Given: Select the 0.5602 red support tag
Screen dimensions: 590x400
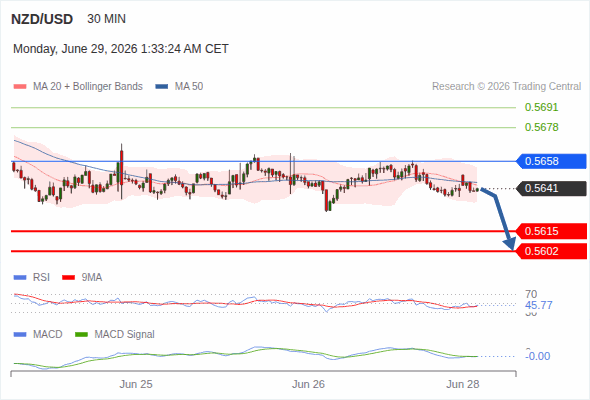Looking at the screenshot, I should (x=551, y=251).
